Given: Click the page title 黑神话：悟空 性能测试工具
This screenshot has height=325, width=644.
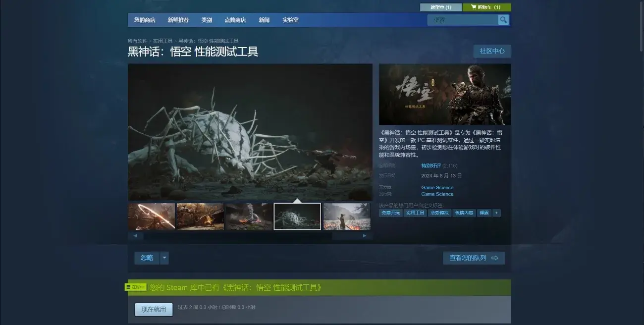Looking at the screenshot, I should click(x=193, y=52).
